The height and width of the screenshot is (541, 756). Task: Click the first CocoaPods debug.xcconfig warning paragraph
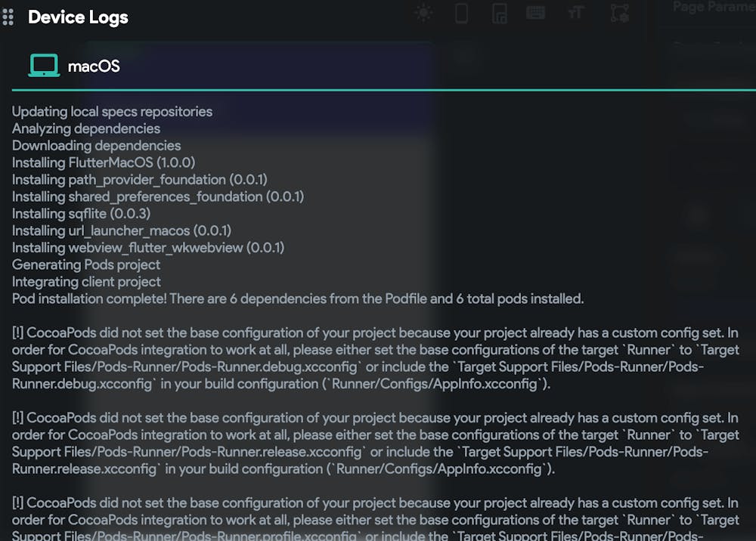375,358
